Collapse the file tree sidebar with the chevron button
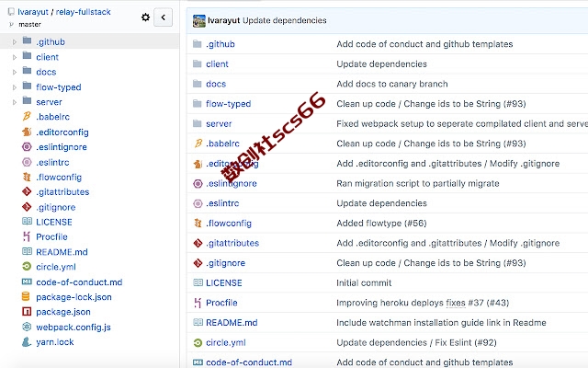 click(x=164, y=17)
